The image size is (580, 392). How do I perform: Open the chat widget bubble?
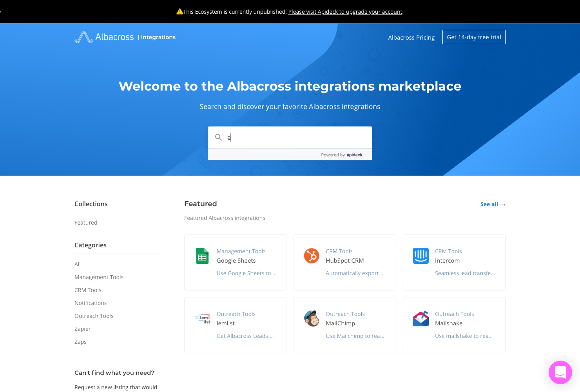pos(560,372)
